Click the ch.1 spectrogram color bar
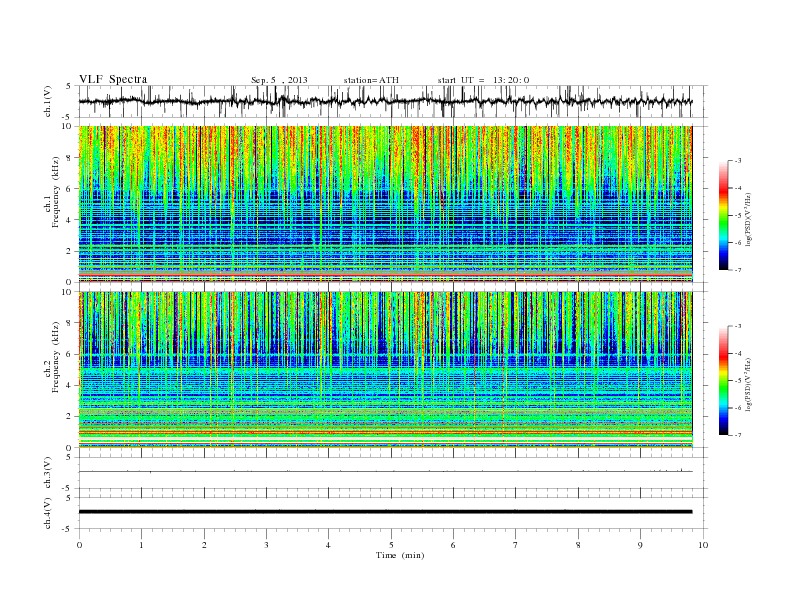This screenshot has width=792, height=612. coord(724,215)
